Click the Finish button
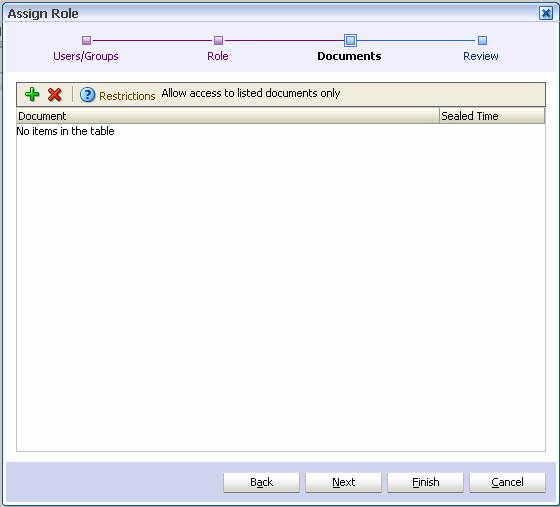560x507 pixels. [425, 482]
